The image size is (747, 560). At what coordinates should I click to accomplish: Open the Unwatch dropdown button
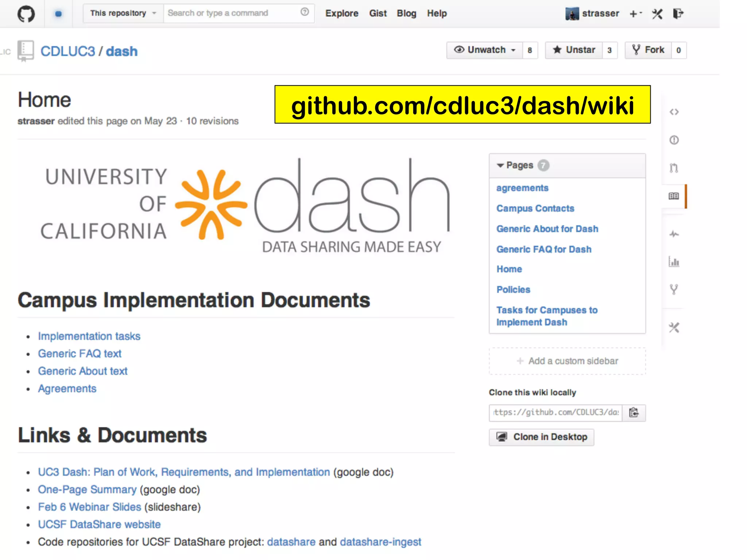tap(484, 50)
